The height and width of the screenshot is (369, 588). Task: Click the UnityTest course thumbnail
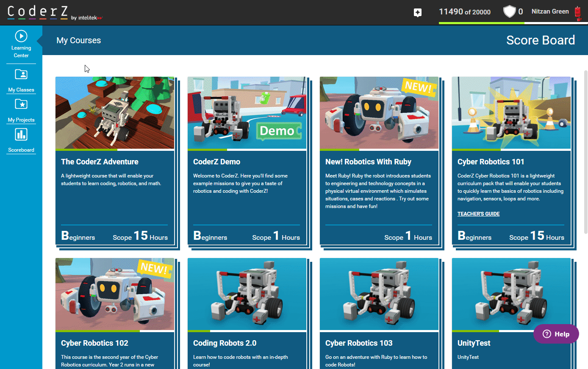click(511, 294)
